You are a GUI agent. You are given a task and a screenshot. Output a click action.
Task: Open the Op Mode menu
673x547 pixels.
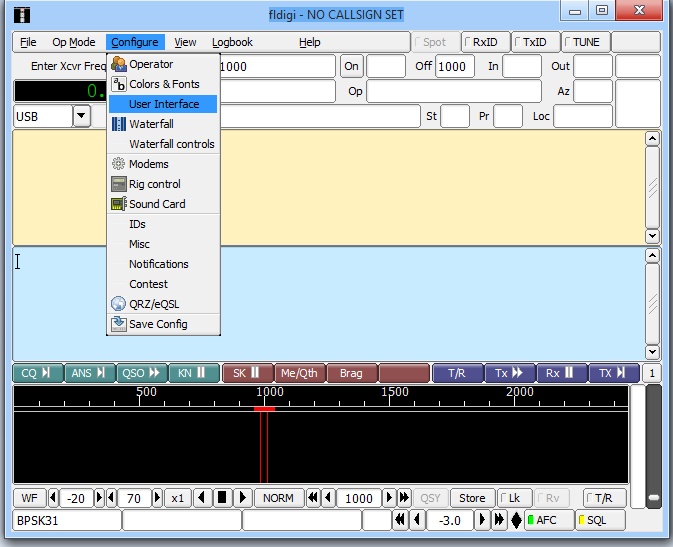pyautogui.click(x=74, y=42)
